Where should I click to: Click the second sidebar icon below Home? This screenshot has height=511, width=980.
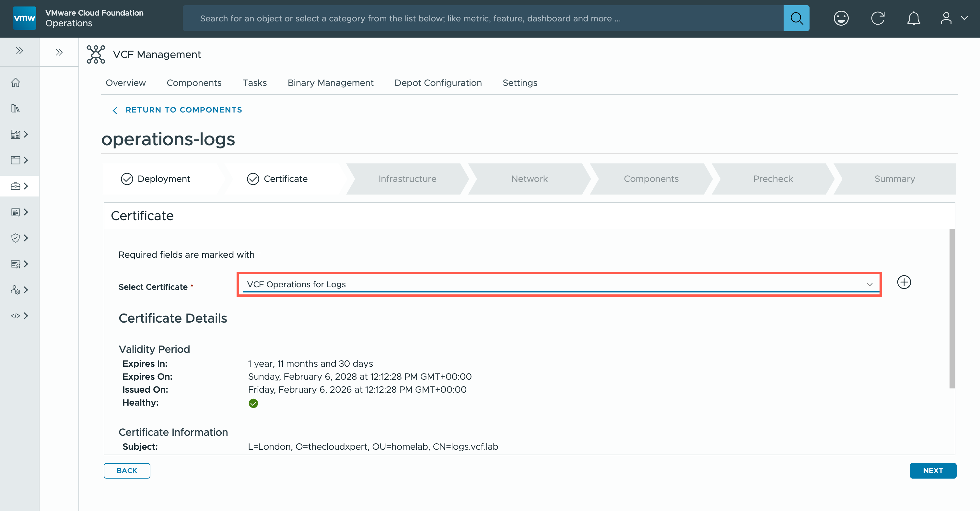click(16, 108)
